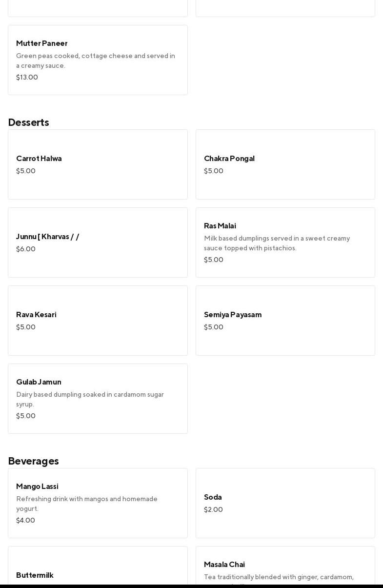Click the Desserts section heading

click(x=29, y=122)
